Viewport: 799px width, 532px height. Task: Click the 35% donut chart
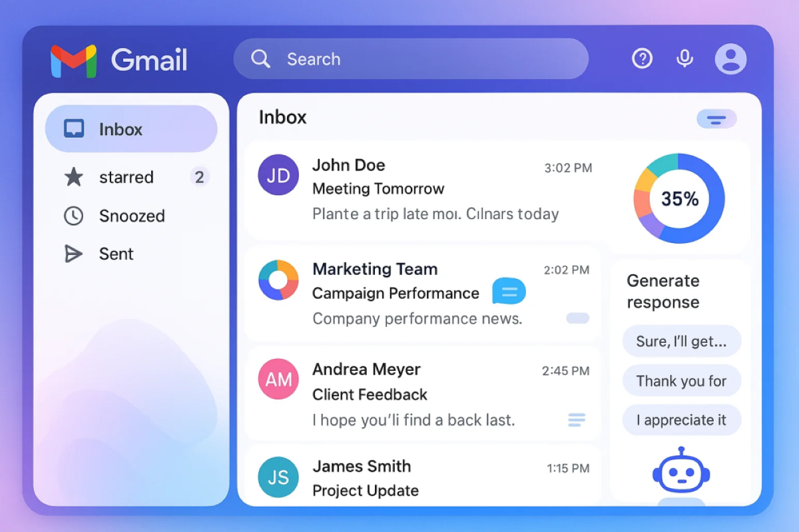pos(678,198)
